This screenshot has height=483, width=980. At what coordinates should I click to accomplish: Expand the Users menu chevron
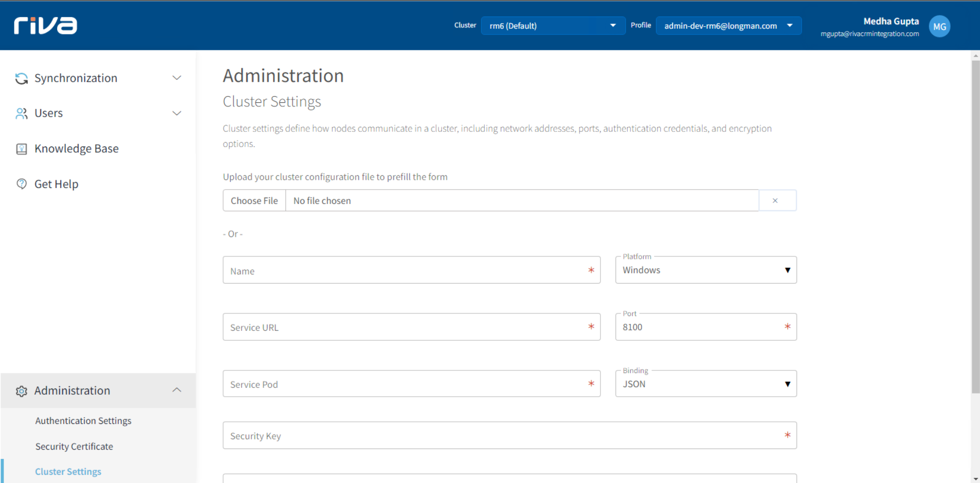(x=176, y=113)
